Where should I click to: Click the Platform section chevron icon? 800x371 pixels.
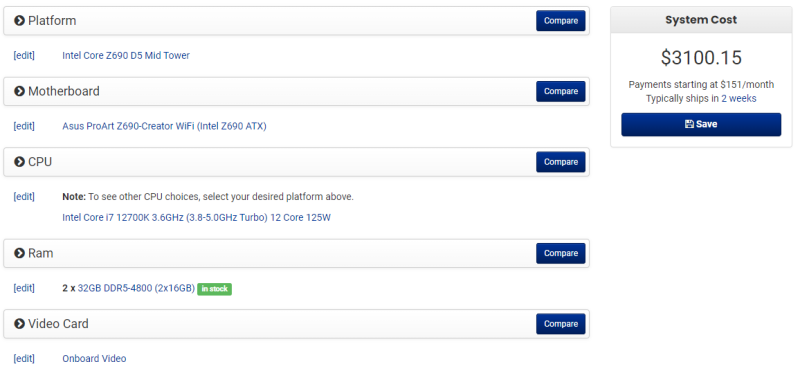pos(19,21)
